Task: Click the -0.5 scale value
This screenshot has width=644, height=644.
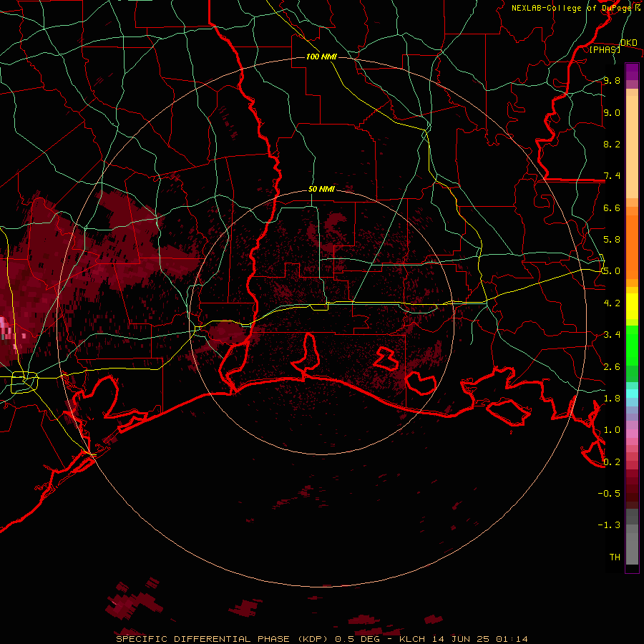Action: pos(609,493)
